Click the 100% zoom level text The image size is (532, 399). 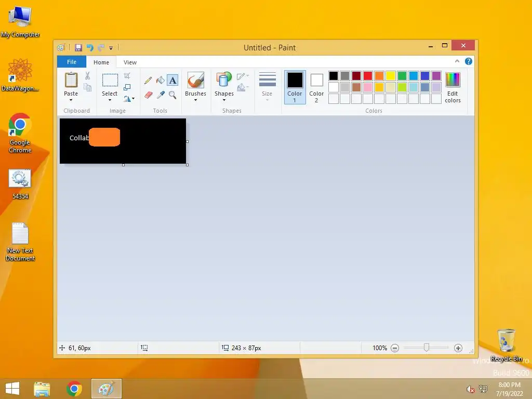(x=380, y=348)
